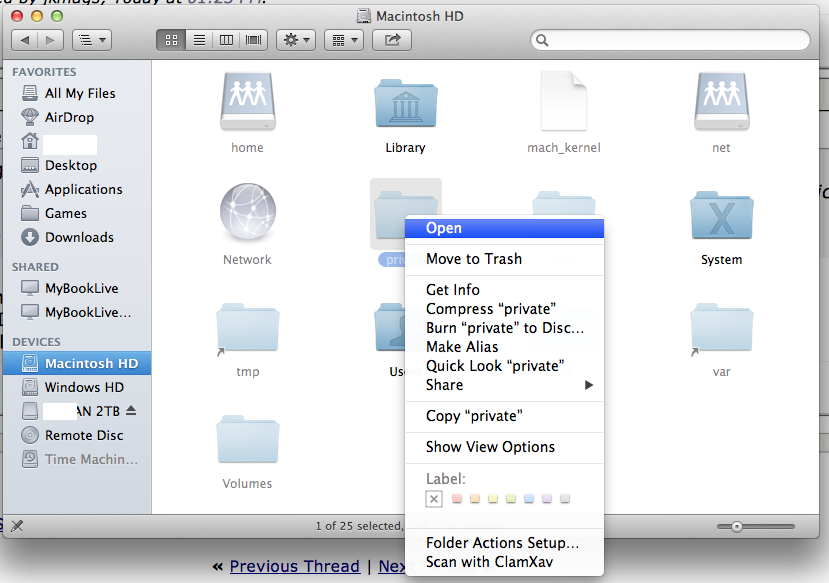Screen dimensions: 829x583
Task: Apply the gray label
Action: click(565, 498)
